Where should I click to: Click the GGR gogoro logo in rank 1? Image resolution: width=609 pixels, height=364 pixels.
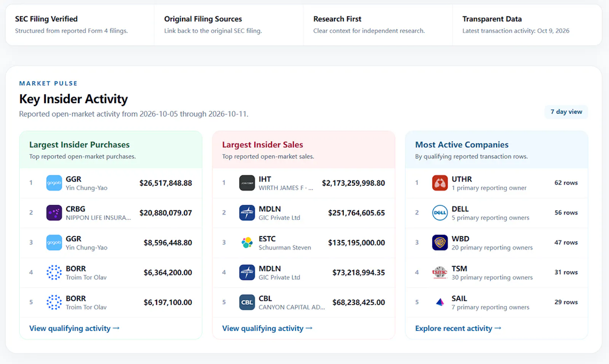tap(54, 183)
